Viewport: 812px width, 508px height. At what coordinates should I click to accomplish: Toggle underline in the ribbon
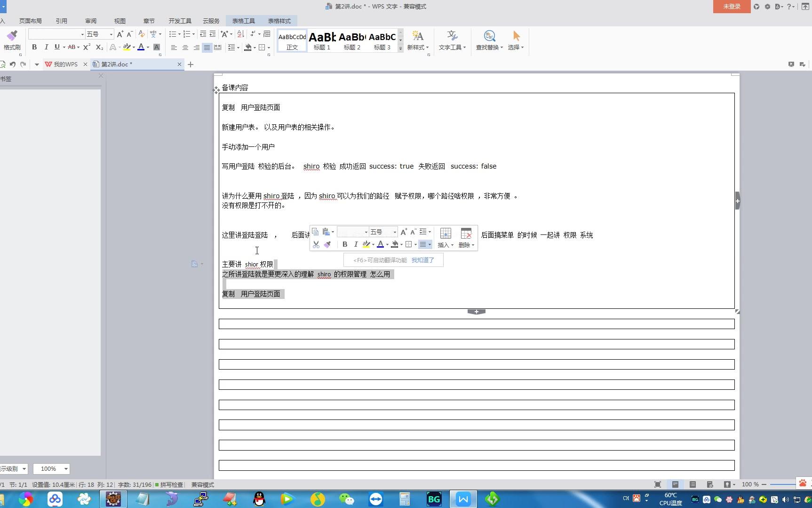[x=57, y=47]
